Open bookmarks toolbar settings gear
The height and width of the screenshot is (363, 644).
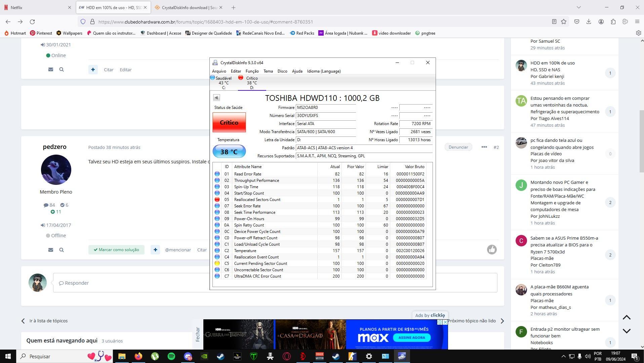tap(638, 33)
